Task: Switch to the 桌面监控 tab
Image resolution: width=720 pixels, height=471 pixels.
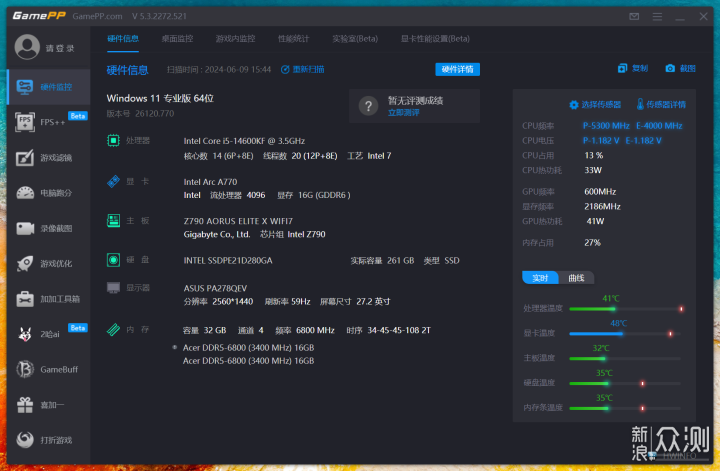Action: tap(177, 39)
